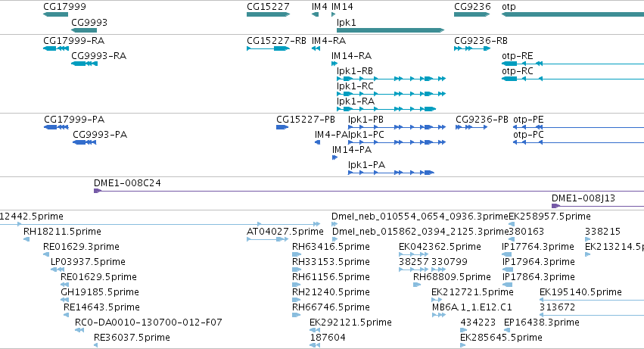Select the CG17999 gene feature
644x349 pixels.
pos(55,14)
